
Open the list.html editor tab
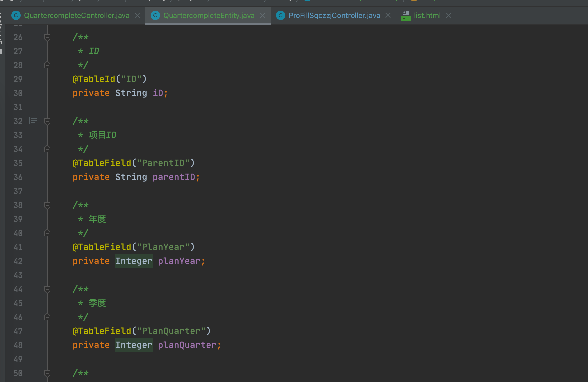click(x=427, y=16)
